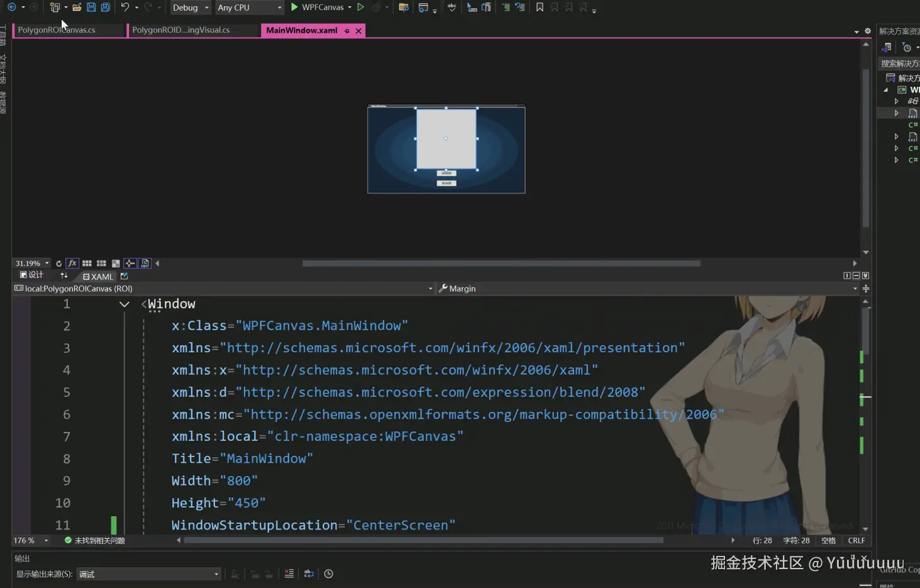Click the designer horizontal scrollbar
Image resolution: width=920 pixels, height=588 pixels.
coord(501,263)
